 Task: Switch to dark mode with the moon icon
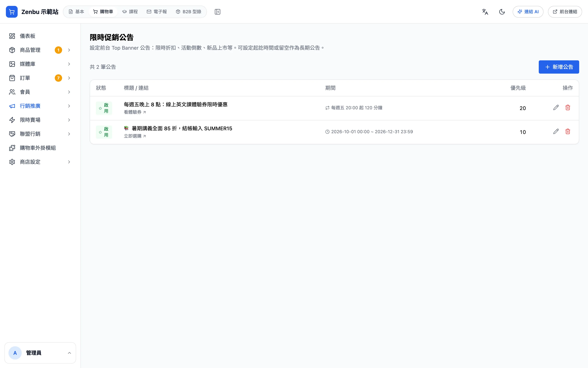[x=502, y=12]
